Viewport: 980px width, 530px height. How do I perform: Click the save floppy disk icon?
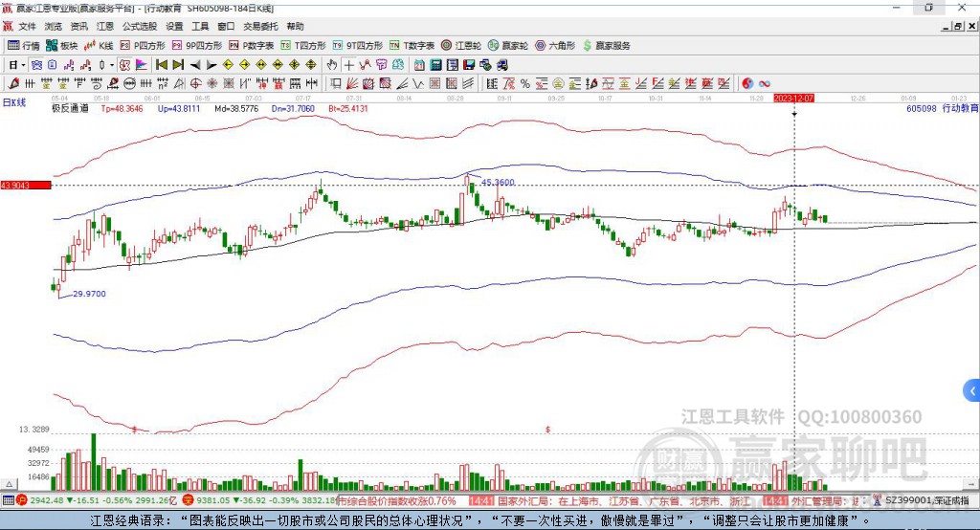(469, 65)
